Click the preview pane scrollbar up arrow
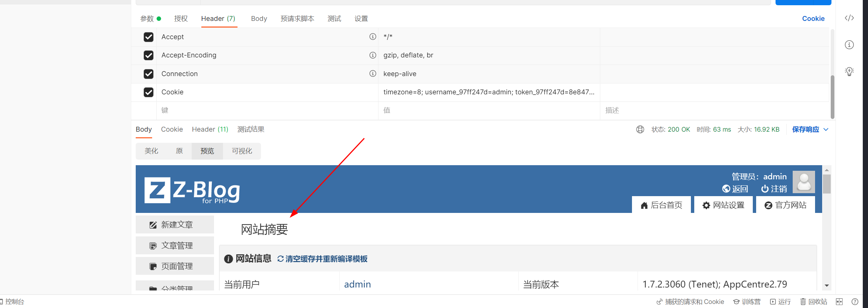This screenshot has height=308, width=868. (x=827, y=170)
